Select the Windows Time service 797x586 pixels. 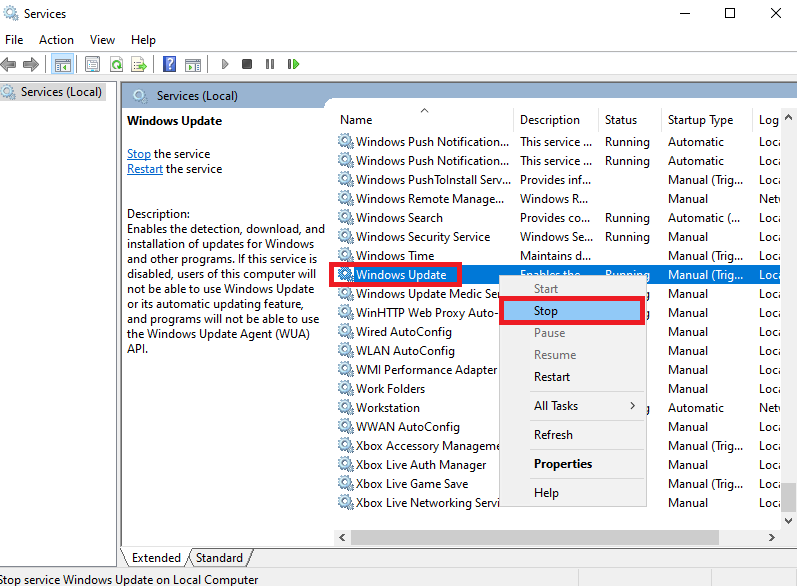[395, 256]
